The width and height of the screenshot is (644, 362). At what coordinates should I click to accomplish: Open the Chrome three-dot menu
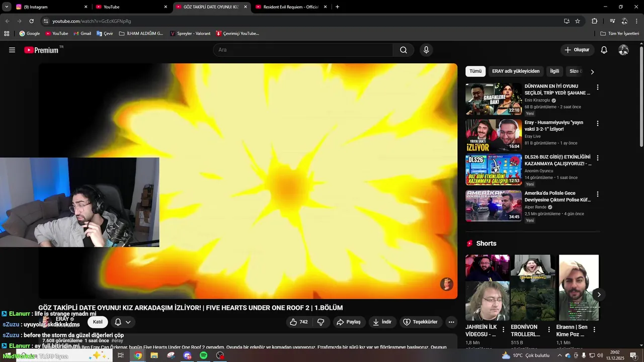(637, 21)
